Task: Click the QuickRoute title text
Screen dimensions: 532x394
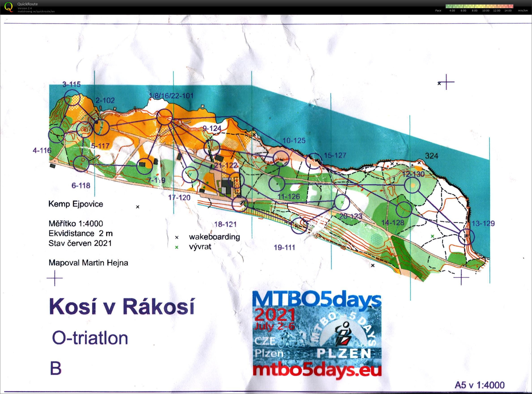Action: 28,4
